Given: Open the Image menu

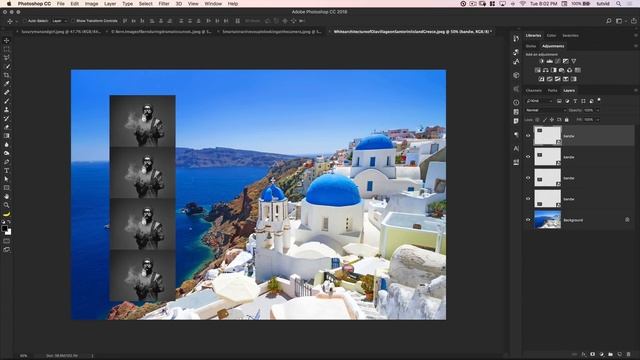Looking at the screenshot, I should [x=91, y=4].
